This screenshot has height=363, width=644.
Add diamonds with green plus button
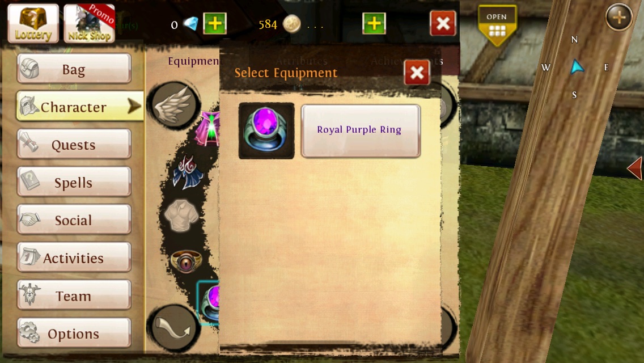(x=215, y=23)
